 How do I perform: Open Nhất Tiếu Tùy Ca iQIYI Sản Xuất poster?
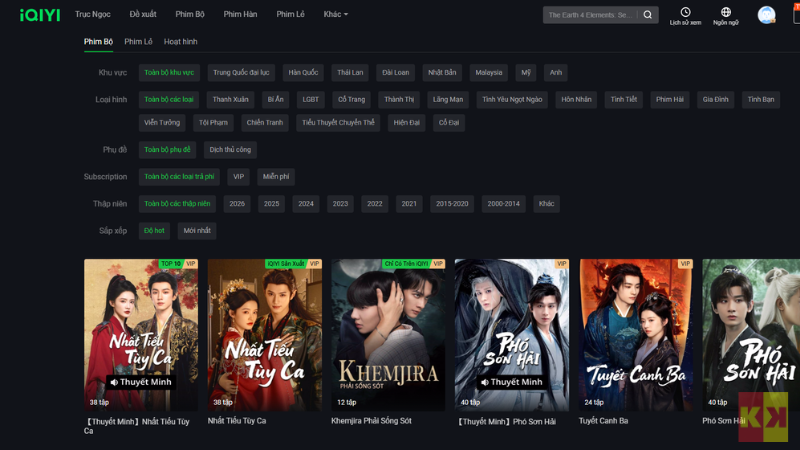(x=265, y=335)
